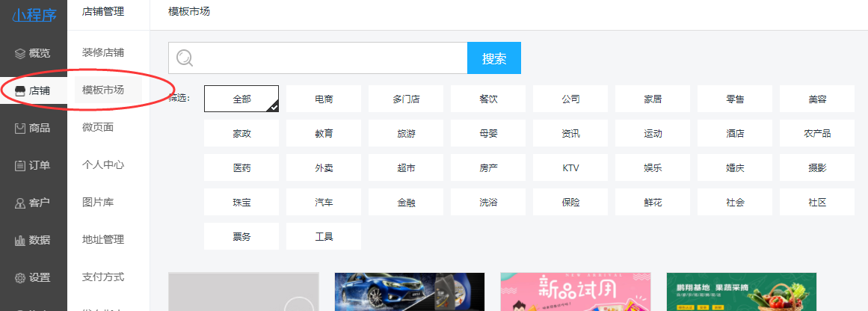Filter templates by 洗浴
This screenshot has width=868, height=311.
(488, 202)
